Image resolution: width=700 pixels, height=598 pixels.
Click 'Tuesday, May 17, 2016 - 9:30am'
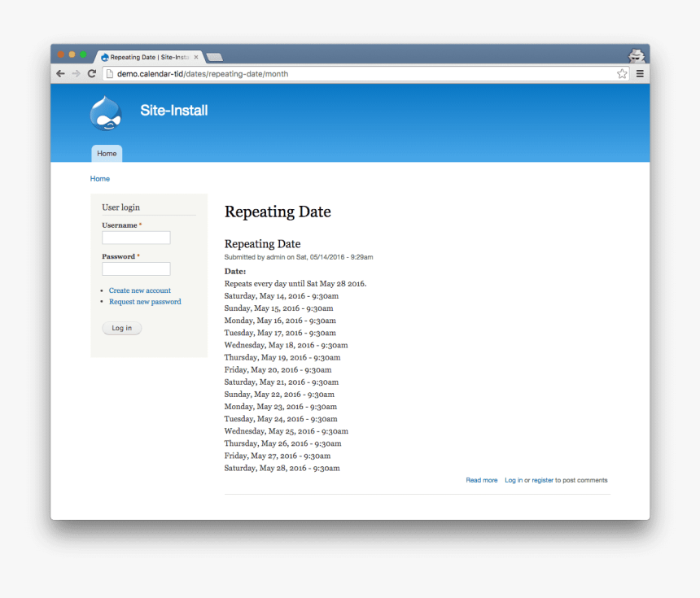pyautogui.click(x=280, y=333)
